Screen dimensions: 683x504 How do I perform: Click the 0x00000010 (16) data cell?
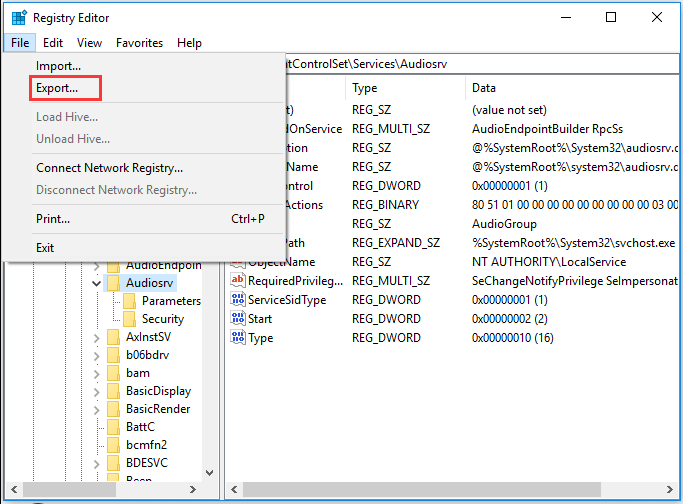513,338
